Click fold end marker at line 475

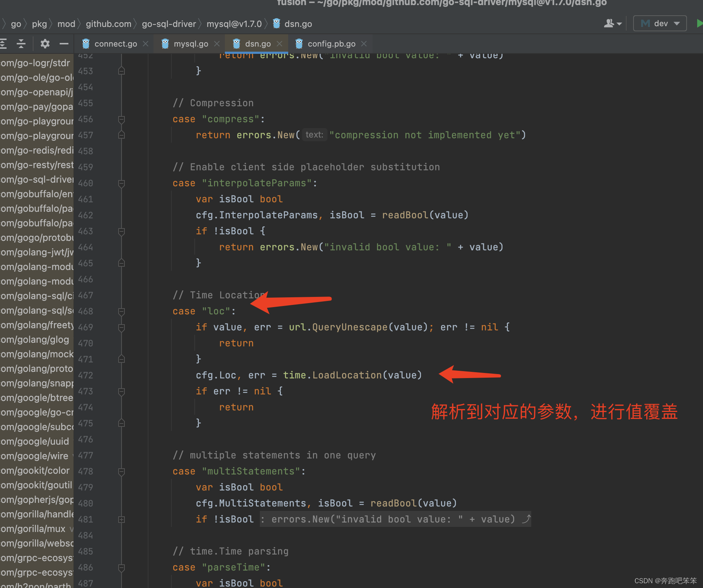pyautogui.click(x=122, y=423)
